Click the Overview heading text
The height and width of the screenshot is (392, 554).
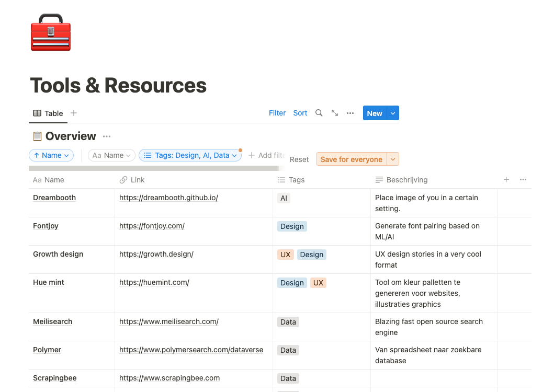pos(71,136)
